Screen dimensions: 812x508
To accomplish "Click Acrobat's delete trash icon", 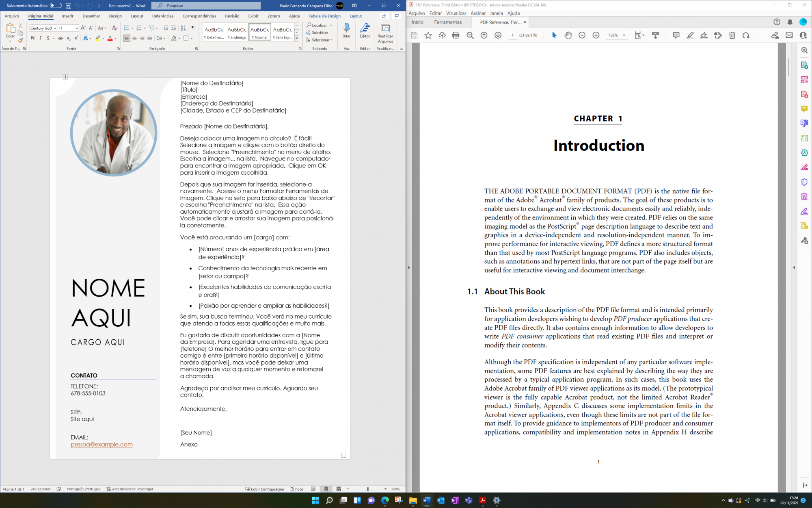I will click(x=732, y=35).
